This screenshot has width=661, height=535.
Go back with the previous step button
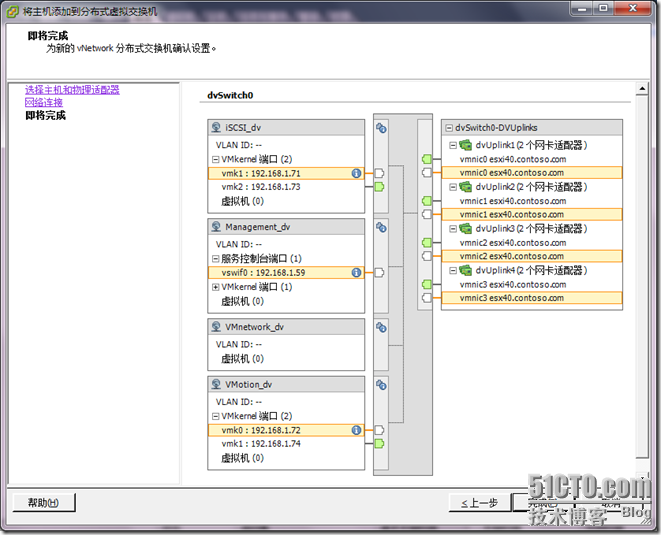click(x=480, y=503)
